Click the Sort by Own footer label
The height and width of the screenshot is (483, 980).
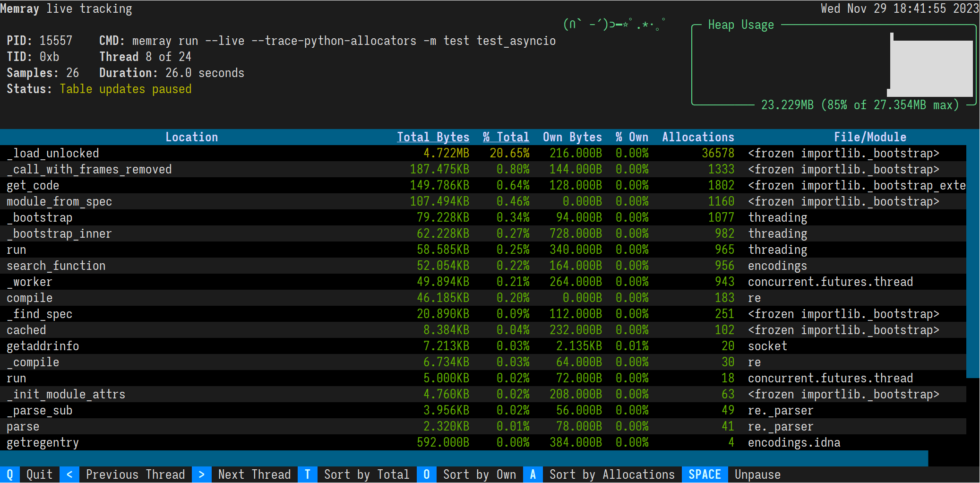tap(479, 474)
